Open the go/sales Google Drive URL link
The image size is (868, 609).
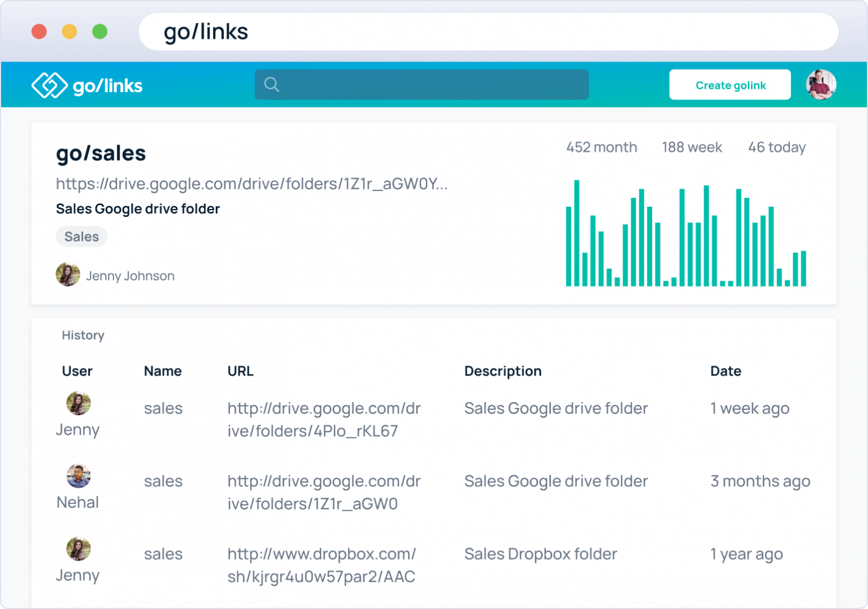[251, 184]
